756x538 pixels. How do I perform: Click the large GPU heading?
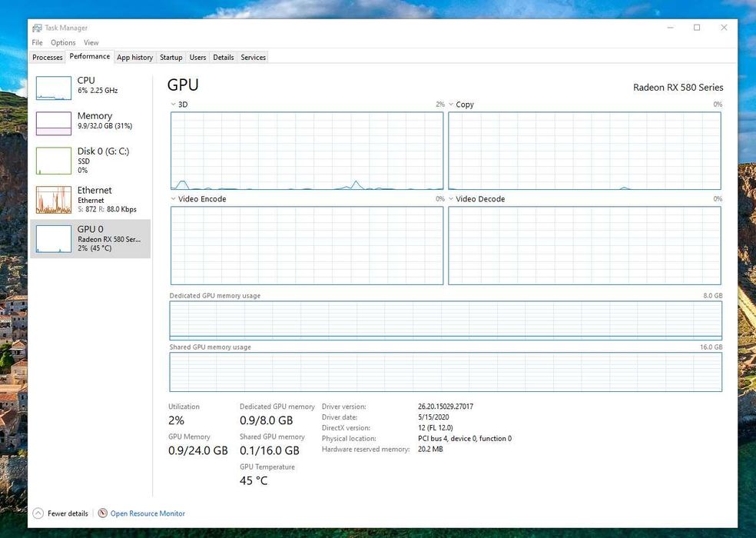[x=183, y=85]
